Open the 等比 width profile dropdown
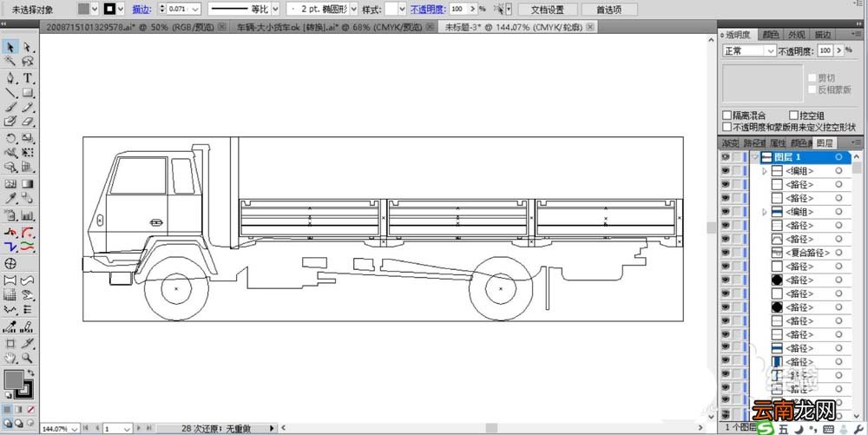 [x=275, y=9]
